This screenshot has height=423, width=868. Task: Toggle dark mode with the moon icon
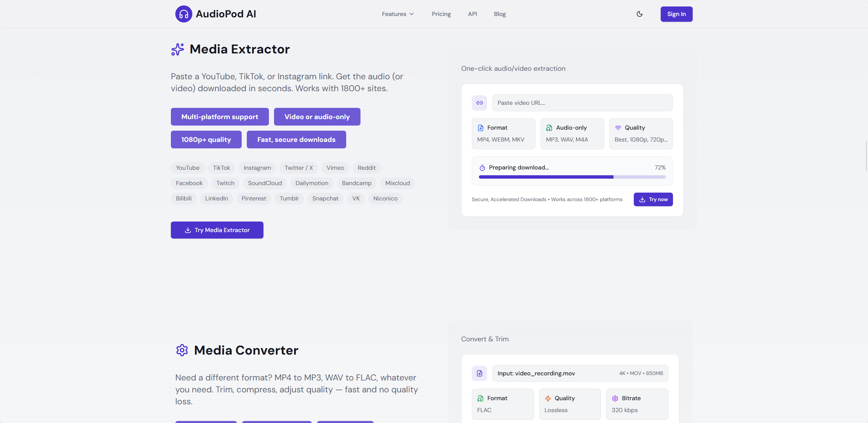pyautogui.click(x=640, y=14)
